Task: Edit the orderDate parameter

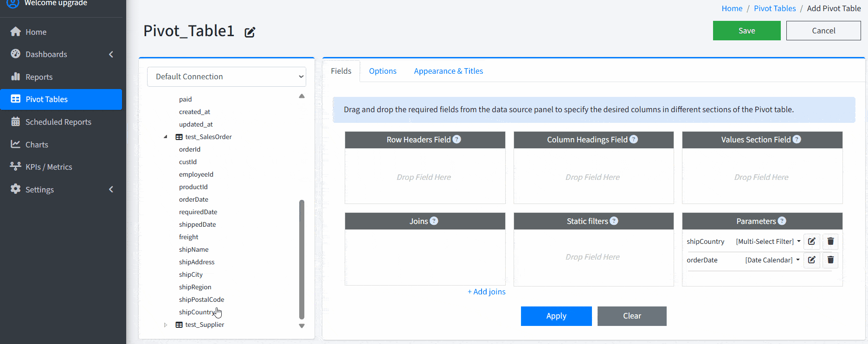Action: click(x=811, y=260)
